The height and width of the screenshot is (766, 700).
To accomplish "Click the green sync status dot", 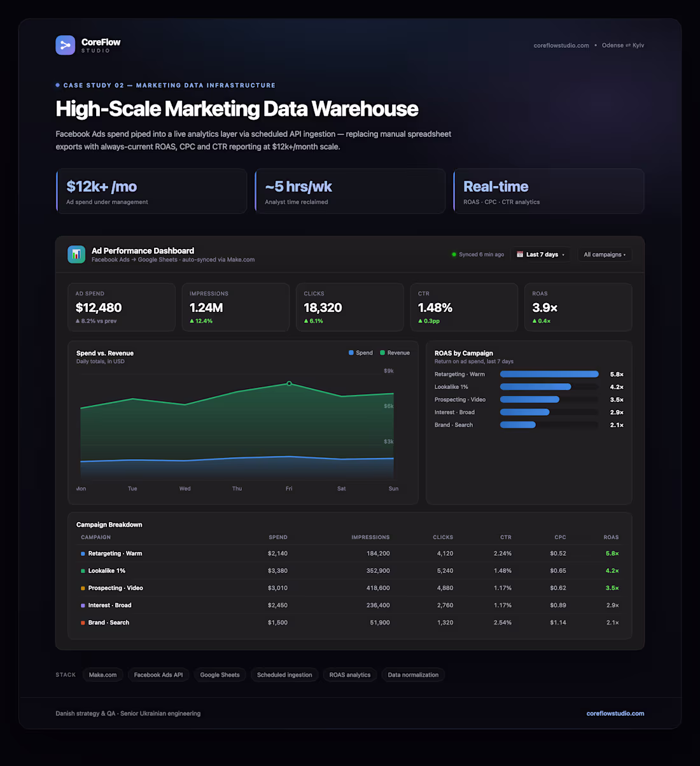I will pyautogui.click(x=454, y=255).
